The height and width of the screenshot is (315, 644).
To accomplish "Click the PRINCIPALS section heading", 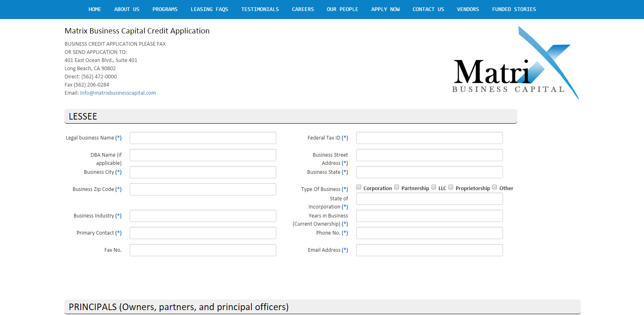I will click(322, 307).
